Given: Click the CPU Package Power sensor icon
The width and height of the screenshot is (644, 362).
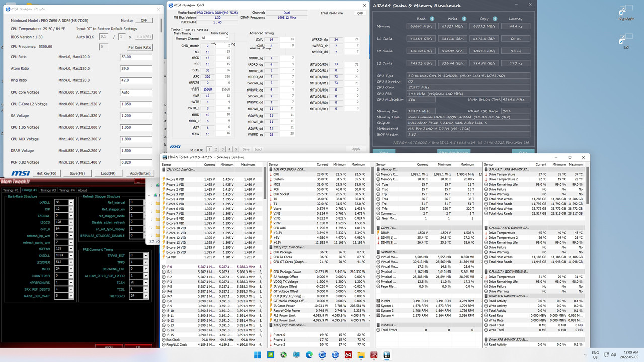Looking at the screenshot, I should pyautogui.click(x=271, y=272).
